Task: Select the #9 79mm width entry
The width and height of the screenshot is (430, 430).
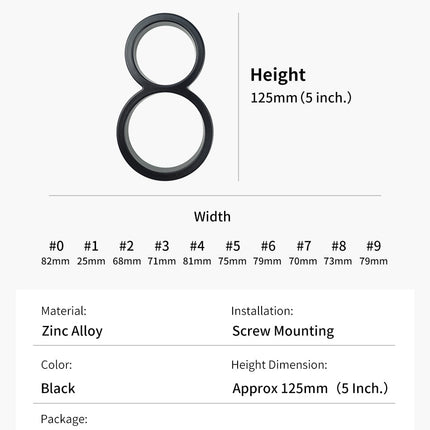Action: pyautogui.click(x=374, y=253)
